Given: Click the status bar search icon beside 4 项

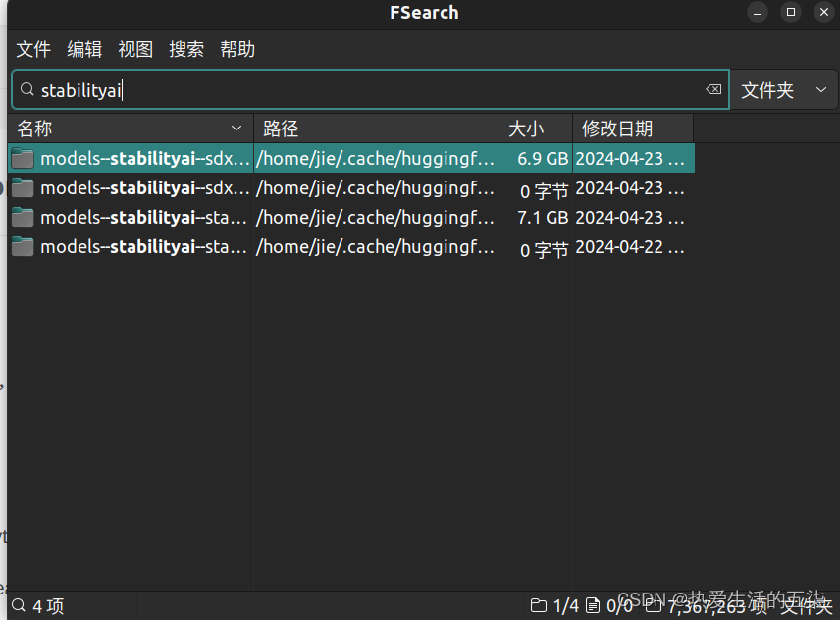Looking at the screenshot, I should click(x=19, y=605).
